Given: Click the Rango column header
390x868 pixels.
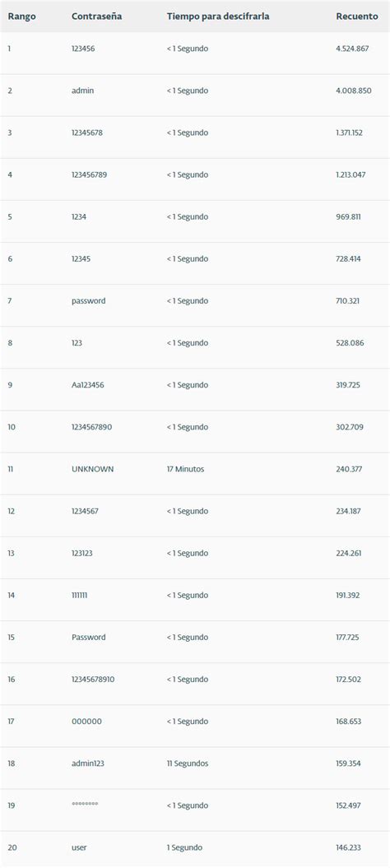Looking at the screenshot, I should click(x=21, y=16).
